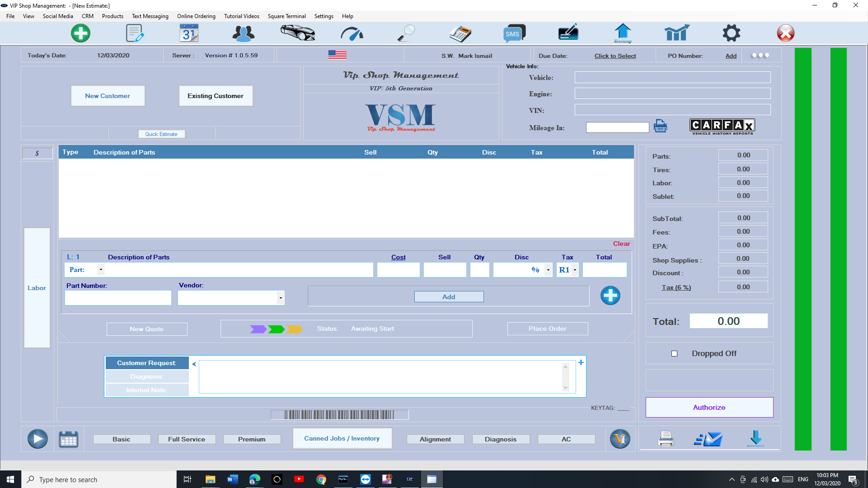Toggle the Dropped Off checkbox
Screen dimensions: 868x488
(x=674, y=354)
